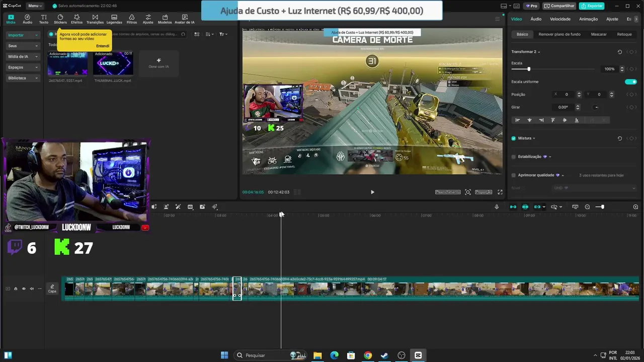This screenshot has width=644, height=362.
Task: Expand the Biblioteca section
Action: [x=23, y=78]
